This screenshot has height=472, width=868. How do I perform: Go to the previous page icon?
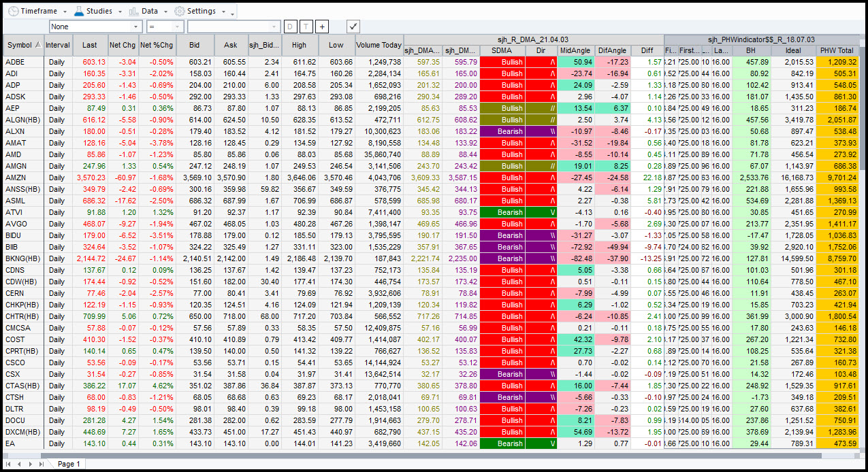click(x=19, y=464)
